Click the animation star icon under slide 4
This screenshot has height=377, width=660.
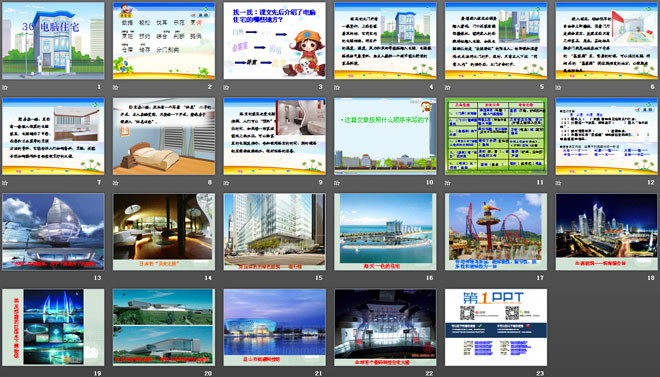point(337,87)
